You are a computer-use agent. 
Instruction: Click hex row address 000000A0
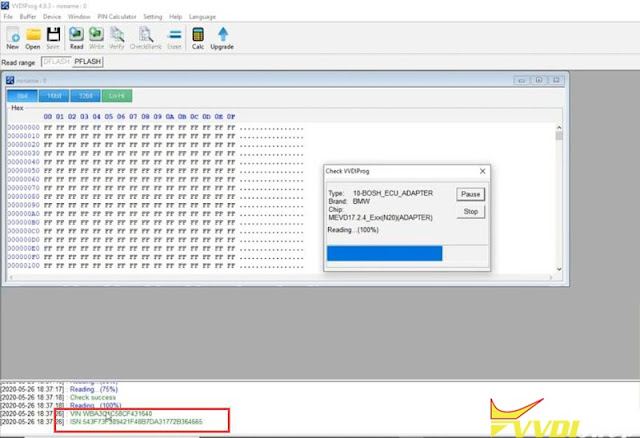24,214
